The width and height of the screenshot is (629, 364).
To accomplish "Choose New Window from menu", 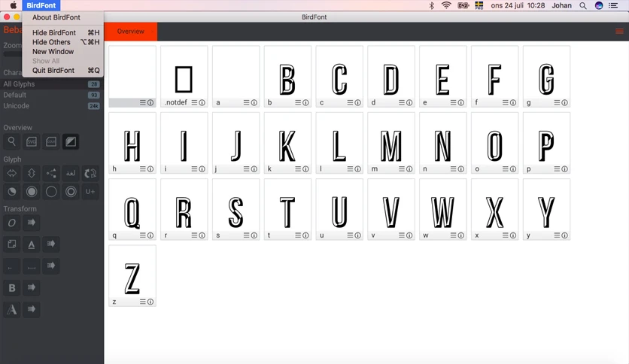I will 63,51.
